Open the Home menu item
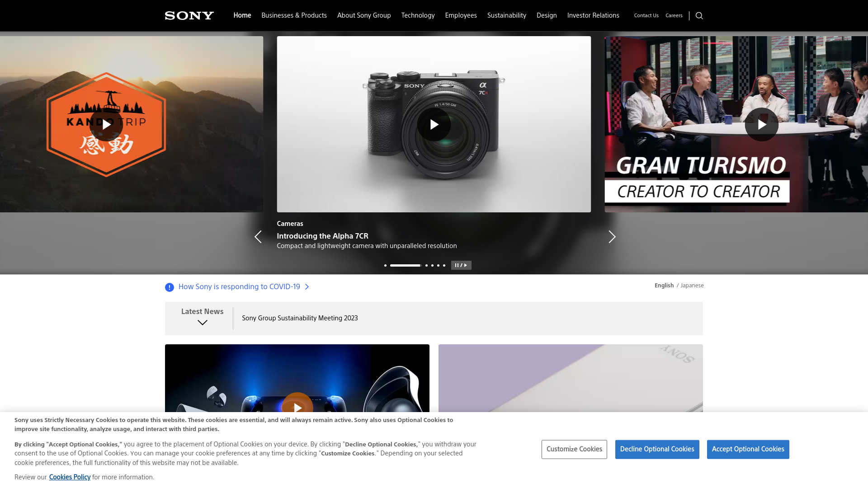The image size is (868, 488). pyautogui.click(x=242, y=15)
